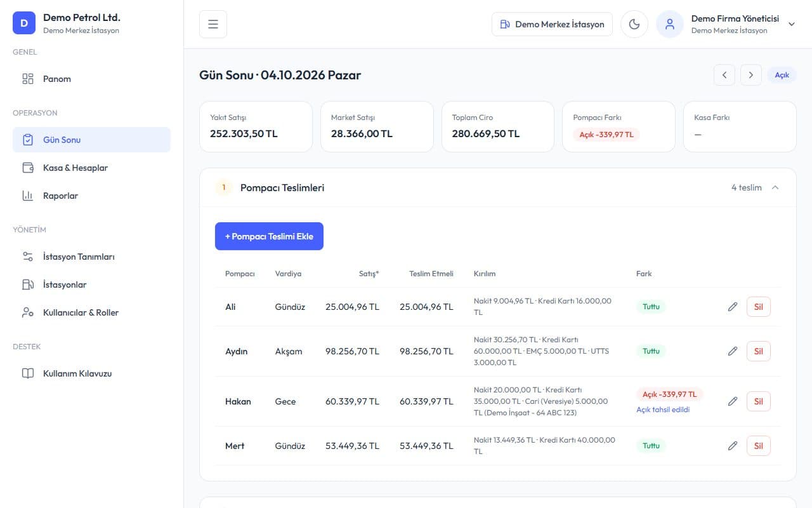812x508 pixels.
Task: Open the Demo Firma Yöneticisi dropdown
Action: pos(791,24)
